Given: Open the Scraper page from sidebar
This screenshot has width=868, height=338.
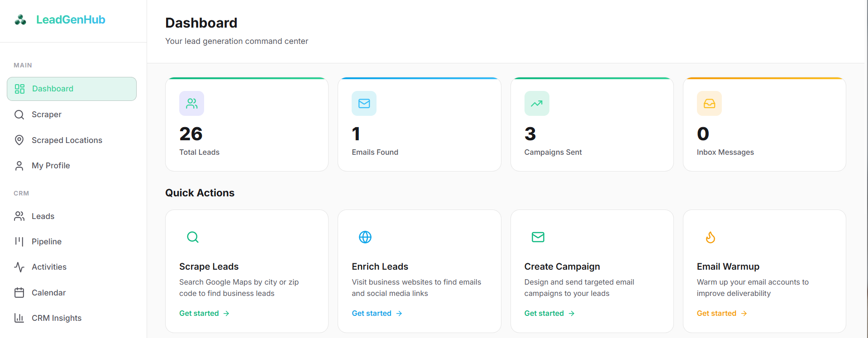Looking at the screenshot, I should pos(46,114).
